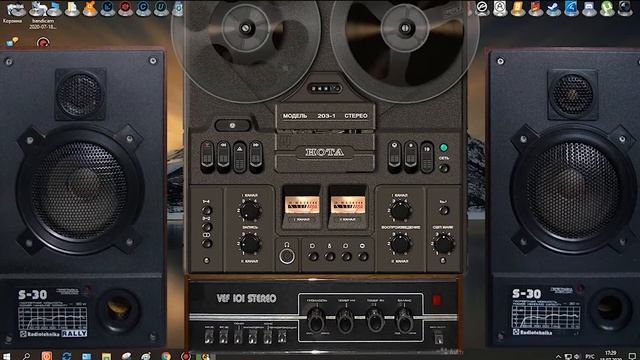Image resolution: width=640 pixels, height=360 pixels.
Task: Click the bass port on the right speaker
Action: coord(610,311)
